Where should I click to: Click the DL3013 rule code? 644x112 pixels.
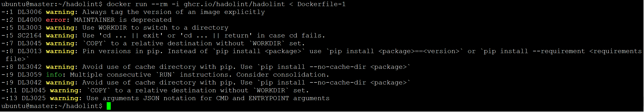click(x=29, y=51)
